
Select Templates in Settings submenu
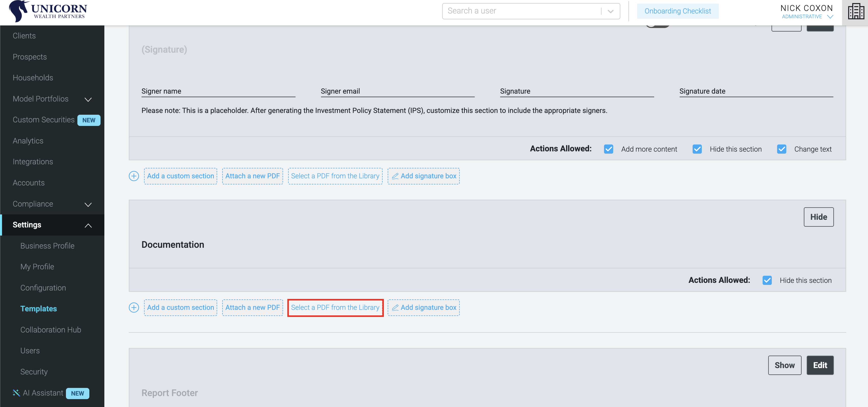coord(38,309)
